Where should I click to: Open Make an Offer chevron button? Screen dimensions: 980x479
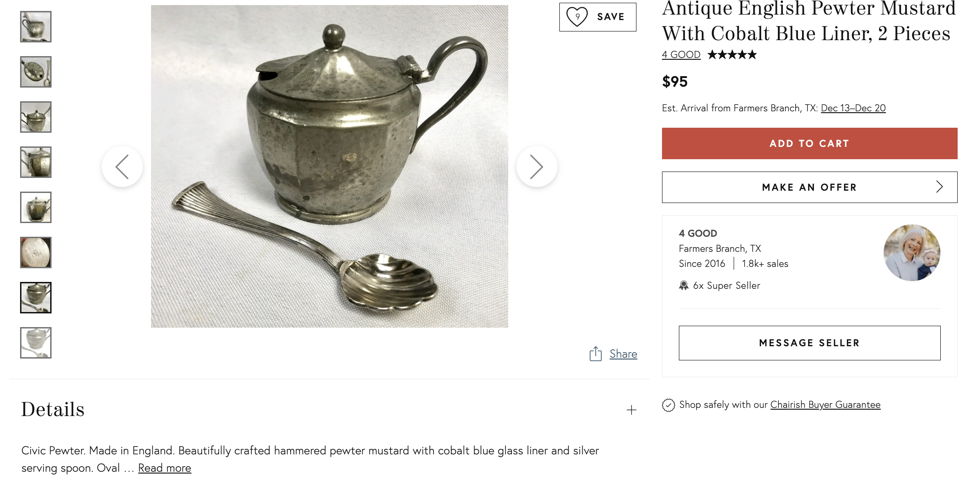pyautogui.click(x=809, y=187)
